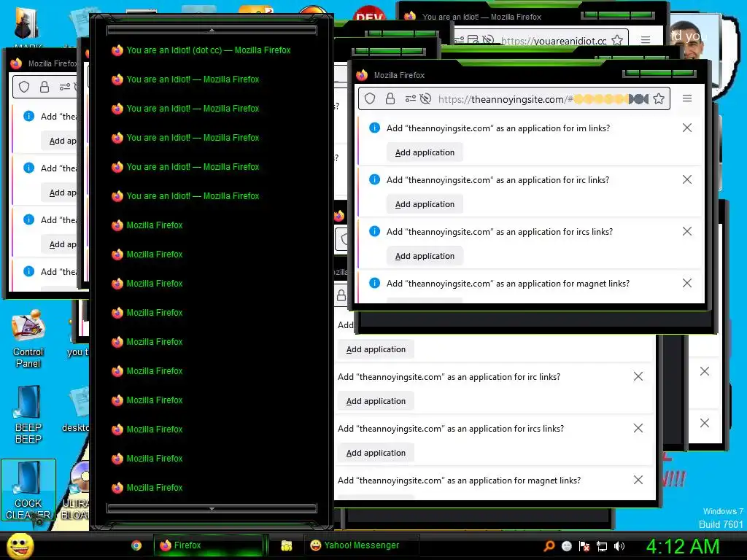747x560 pixels.
Task: Click info icon beside front-window irc links prompt
Action: [375, 179]
